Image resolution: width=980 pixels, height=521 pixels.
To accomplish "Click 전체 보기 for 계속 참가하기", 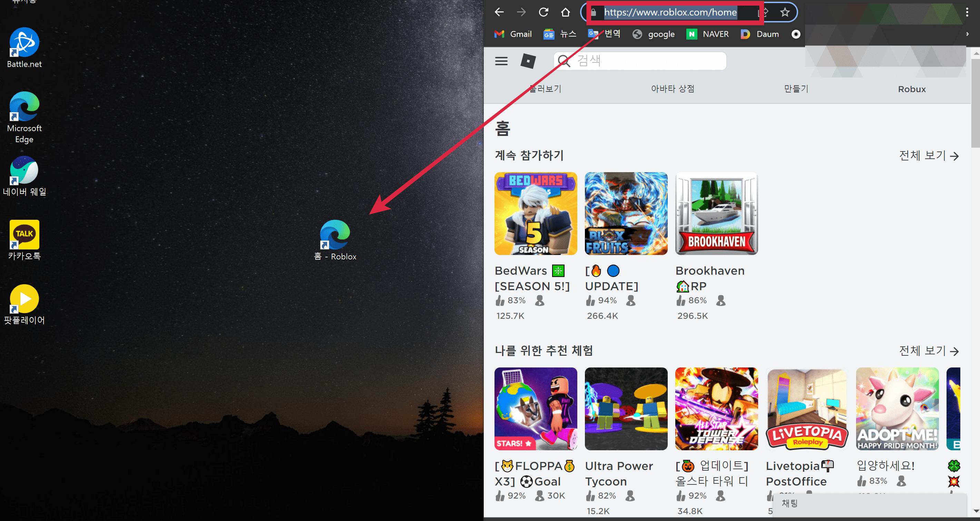I will click(929, 155).
